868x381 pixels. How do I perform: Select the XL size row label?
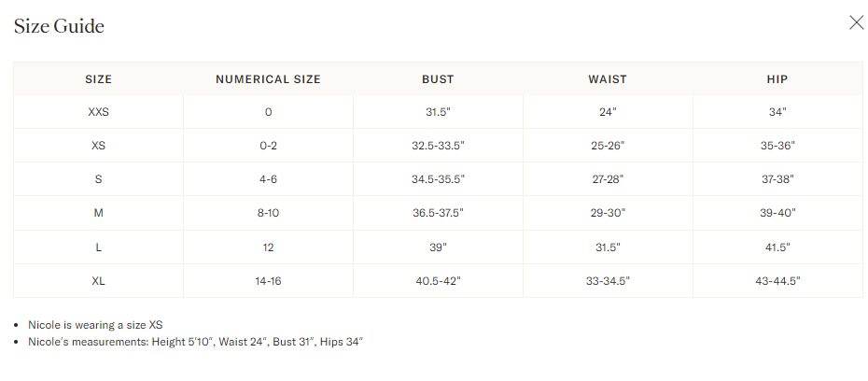(x=99, y=281)
